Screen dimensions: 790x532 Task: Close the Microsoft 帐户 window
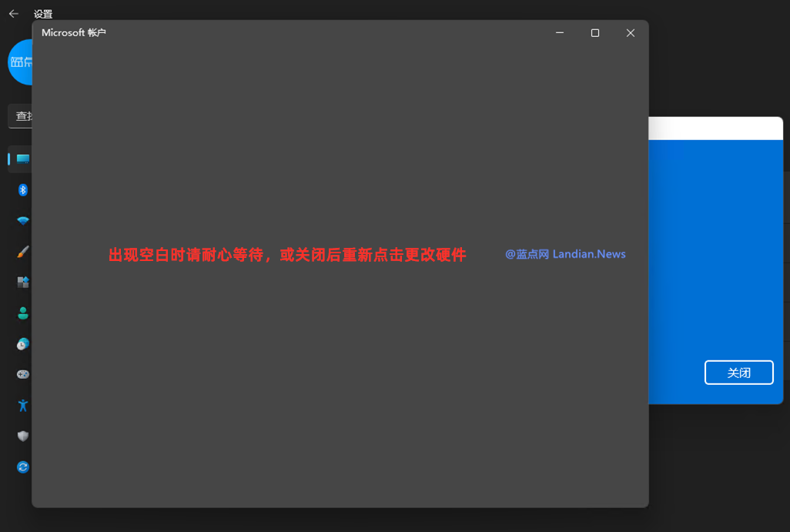(x=631, y=33)
